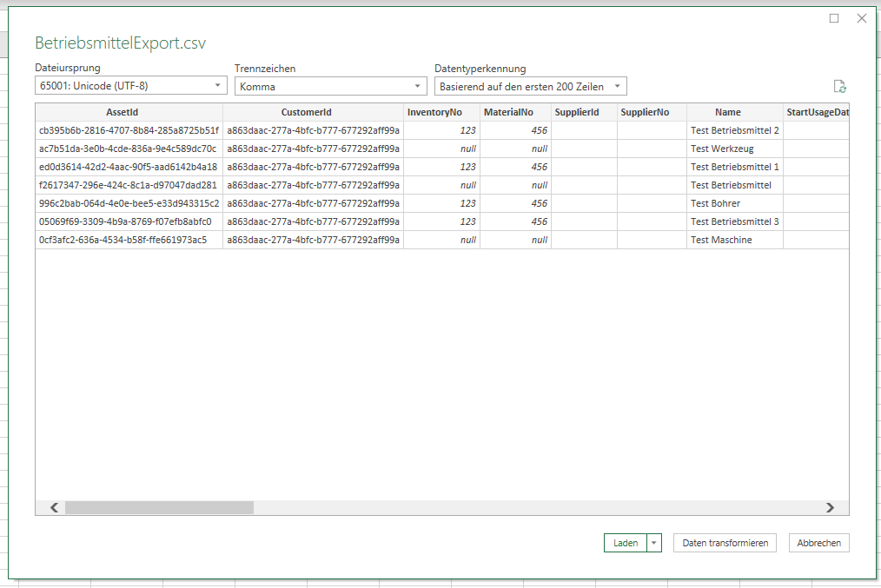Click cell Test Betriebsmittel 1
Viewport: 881px width, 588px height.
[x=734, y=167]
